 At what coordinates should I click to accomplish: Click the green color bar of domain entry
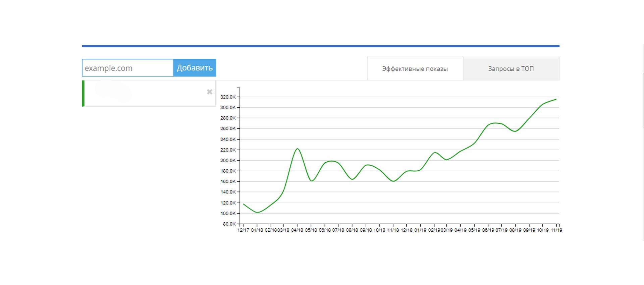(x=83, y=94)
